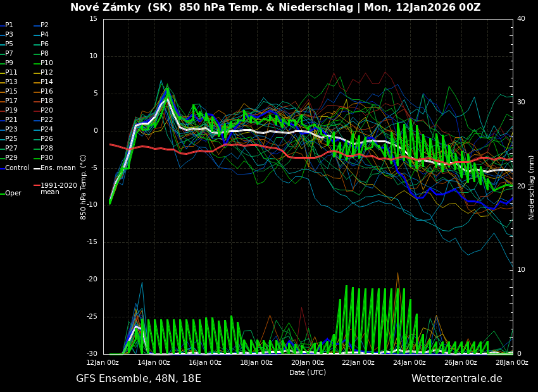538x392 pixels.
Task: Click the 24Jan 00z date tick
Action: pos(410,362)
